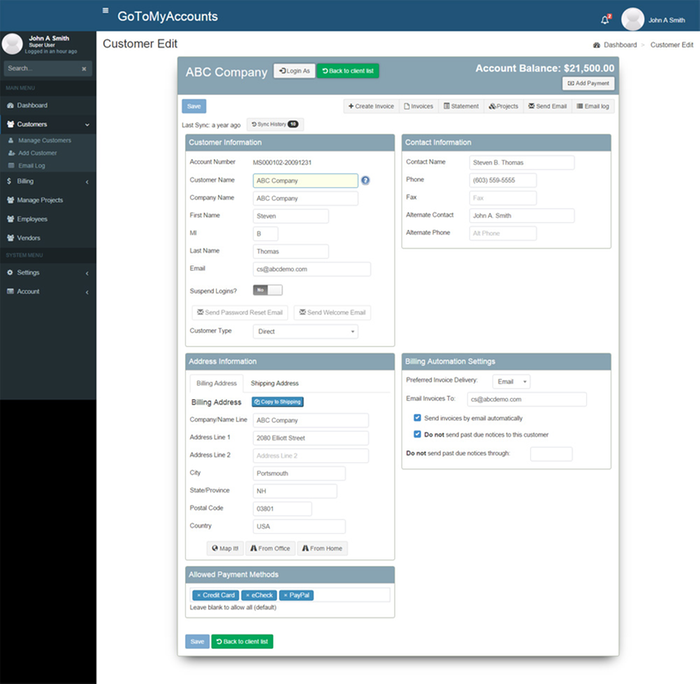Image resolution: width=700 pixels, height=684 pixels.
Task: Open John A Smith avatar in top bar
Action: point(632,20)
